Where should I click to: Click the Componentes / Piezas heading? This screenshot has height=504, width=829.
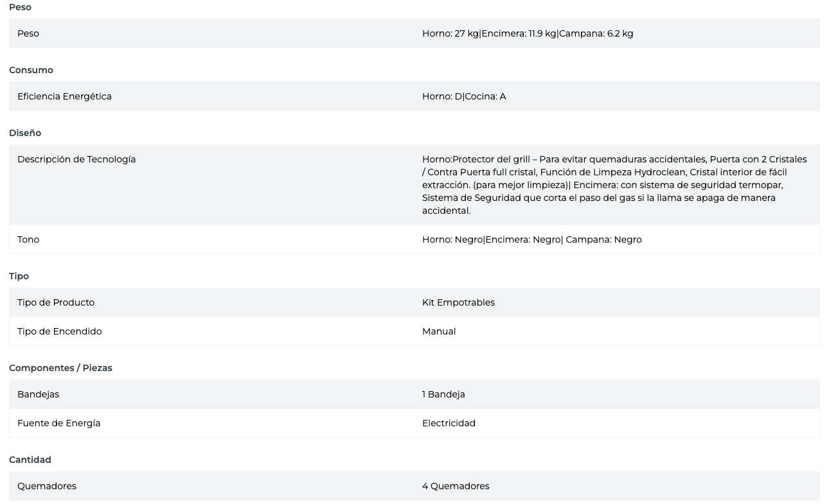point(60,368)
